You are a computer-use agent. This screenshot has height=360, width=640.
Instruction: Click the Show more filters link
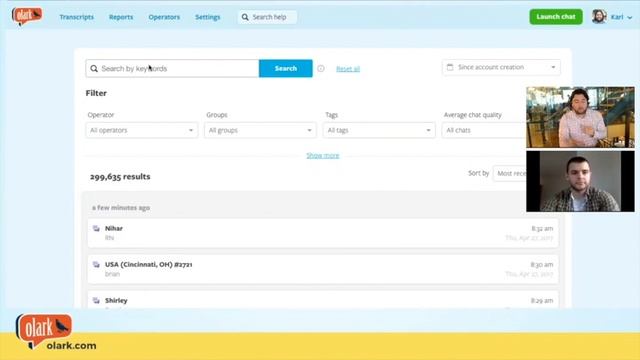pos(323,156)
